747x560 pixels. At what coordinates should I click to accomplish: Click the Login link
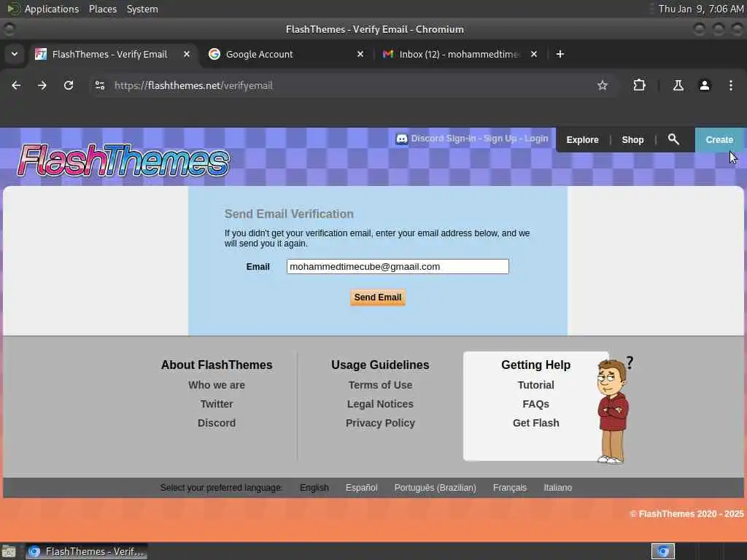coord(536,139)
